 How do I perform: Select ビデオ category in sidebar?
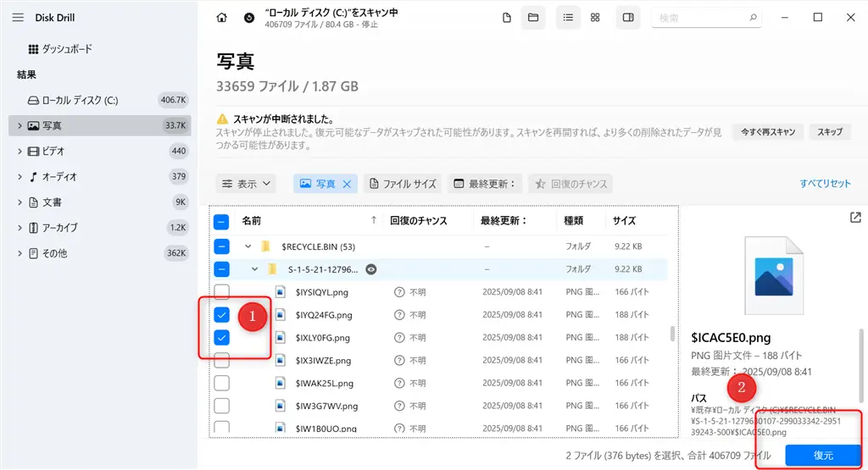click(100, 151)
